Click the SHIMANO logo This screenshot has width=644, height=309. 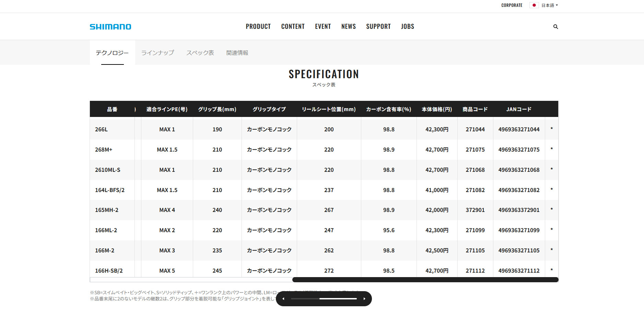pos(110,26)
